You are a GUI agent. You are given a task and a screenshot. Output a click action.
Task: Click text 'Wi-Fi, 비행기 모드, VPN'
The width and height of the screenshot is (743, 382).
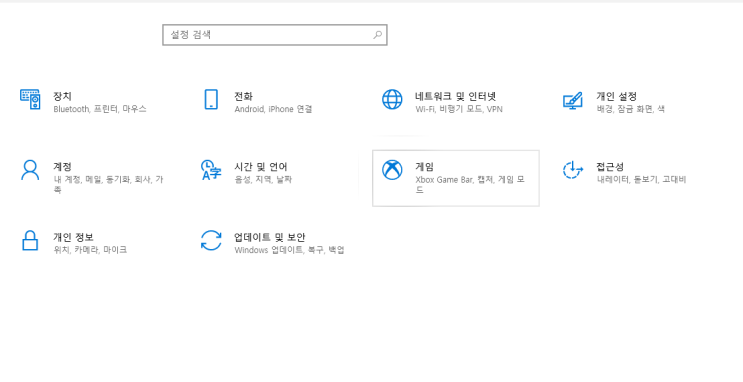(459, 109)
